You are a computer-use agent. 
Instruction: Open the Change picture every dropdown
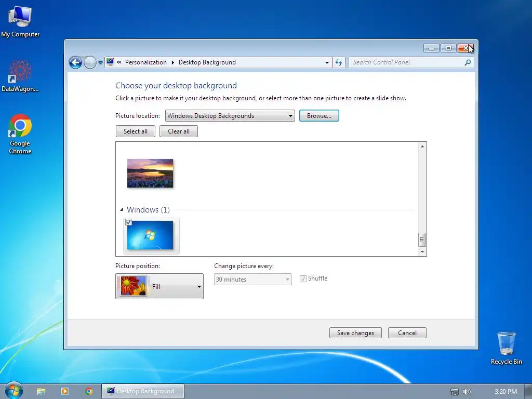point(253,279)
